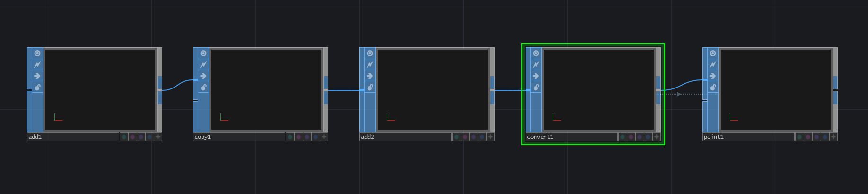Toggle the teal circle flag on copy1
The width and height of the screenshot is (868, 194).
tap(289, 137)
